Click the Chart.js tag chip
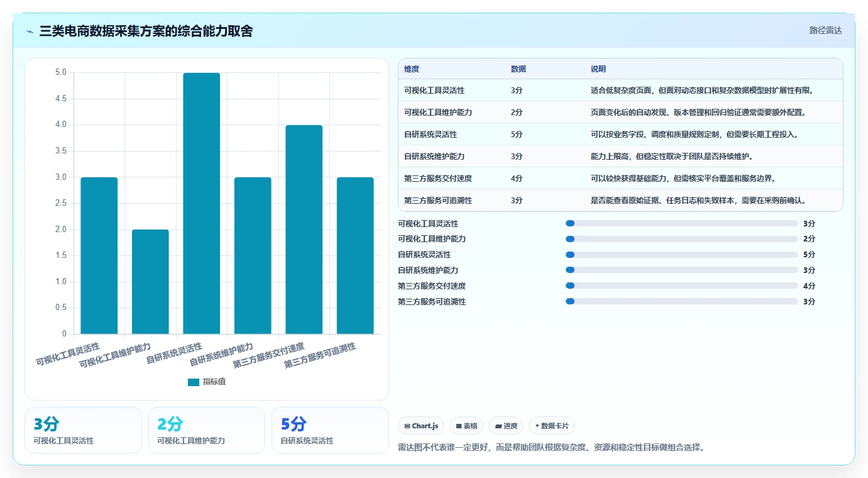 [421, 426]
